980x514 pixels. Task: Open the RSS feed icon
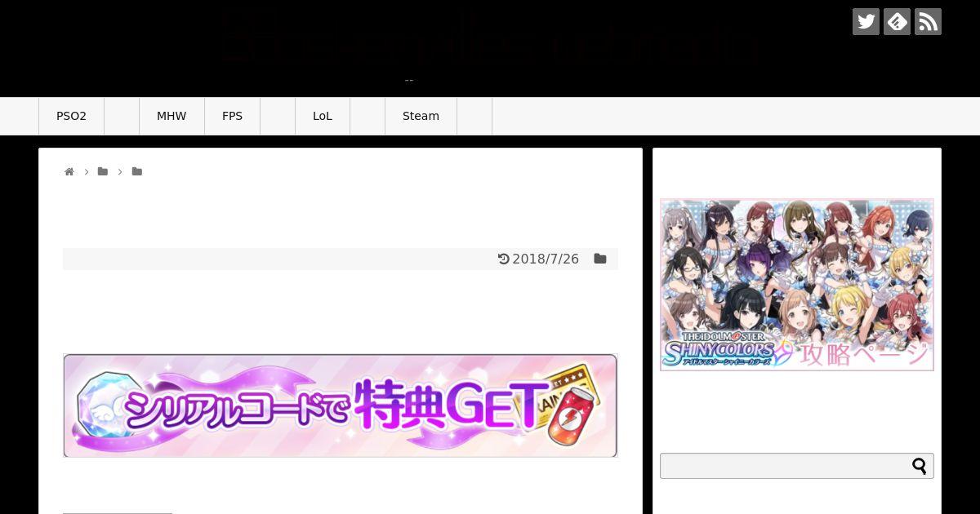[x=928, y=21]
